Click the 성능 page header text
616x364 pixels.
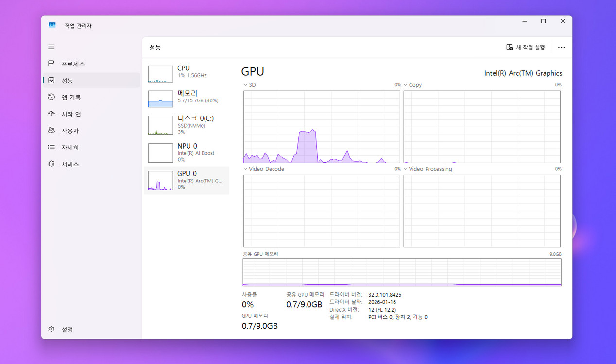(x=155, y=48)
